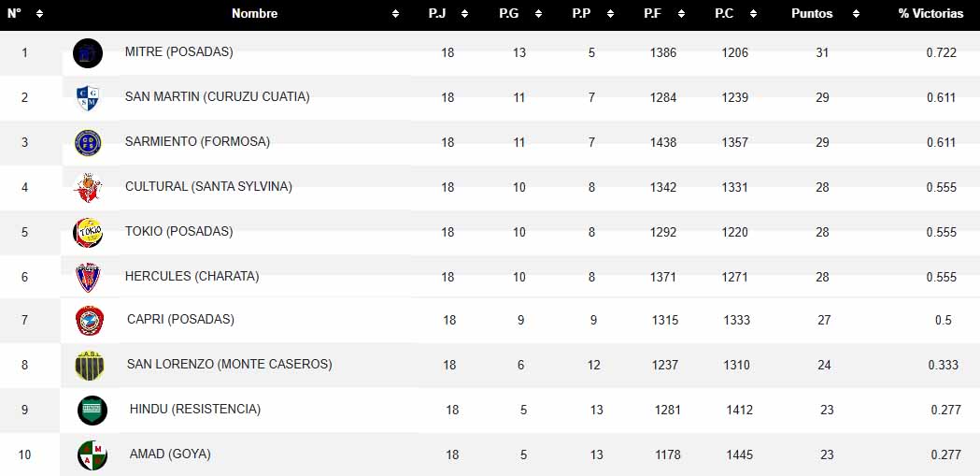Sort by P.J using its sort arrows
The width and height of the screenshot is (980, 476).
tap(464, 14)
